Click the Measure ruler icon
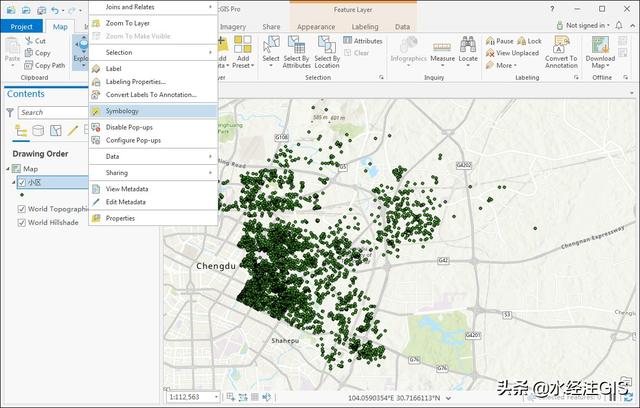Viewport: 640px width, 408px height. click(x=442, y=47)
